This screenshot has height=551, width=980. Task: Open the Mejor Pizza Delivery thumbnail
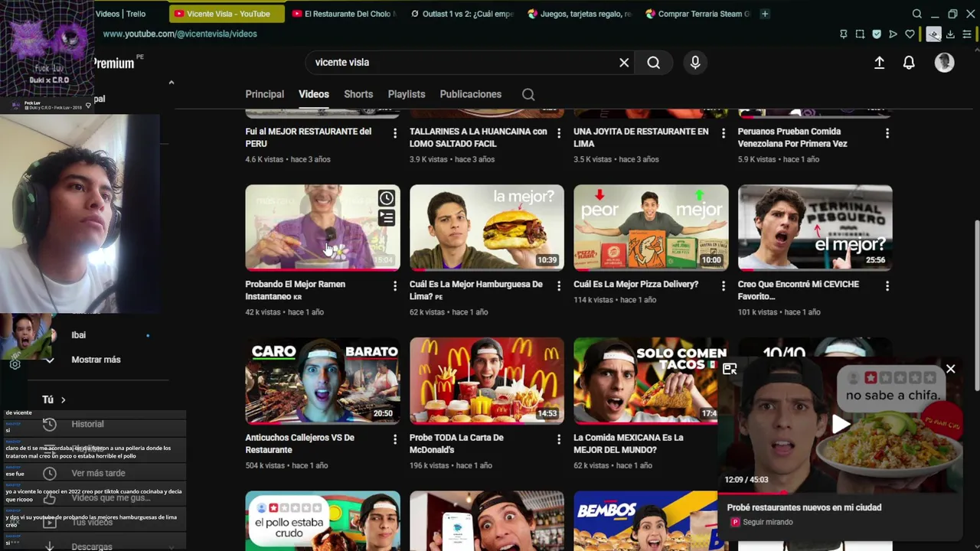[651, 227]
